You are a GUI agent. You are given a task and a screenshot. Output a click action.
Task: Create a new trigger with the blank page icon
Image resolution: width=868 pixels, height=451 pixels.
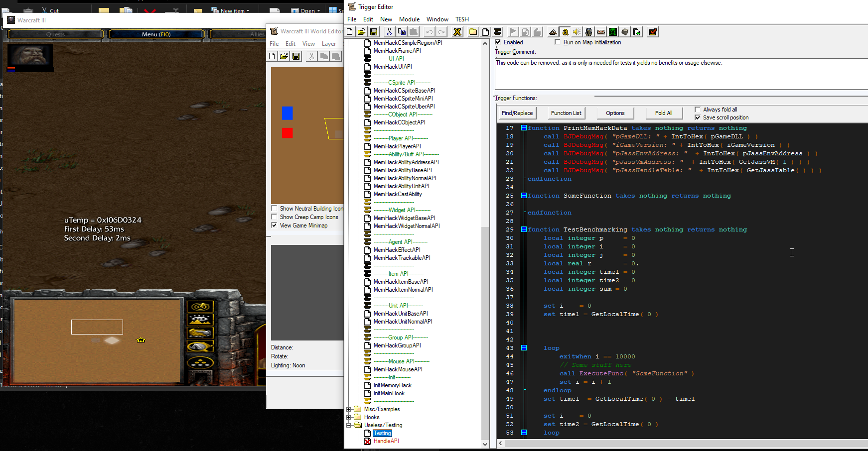485,32
